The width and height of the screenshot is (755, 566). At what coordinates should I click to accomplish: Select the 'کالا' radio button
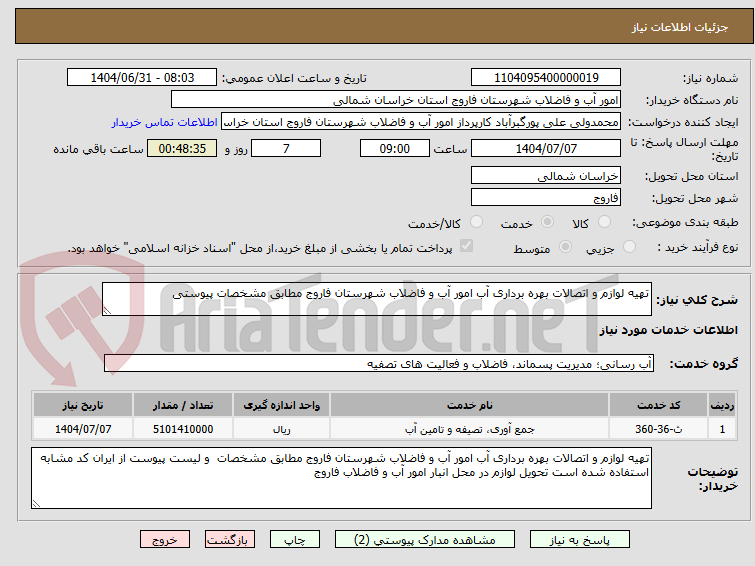tap(604, 222)
